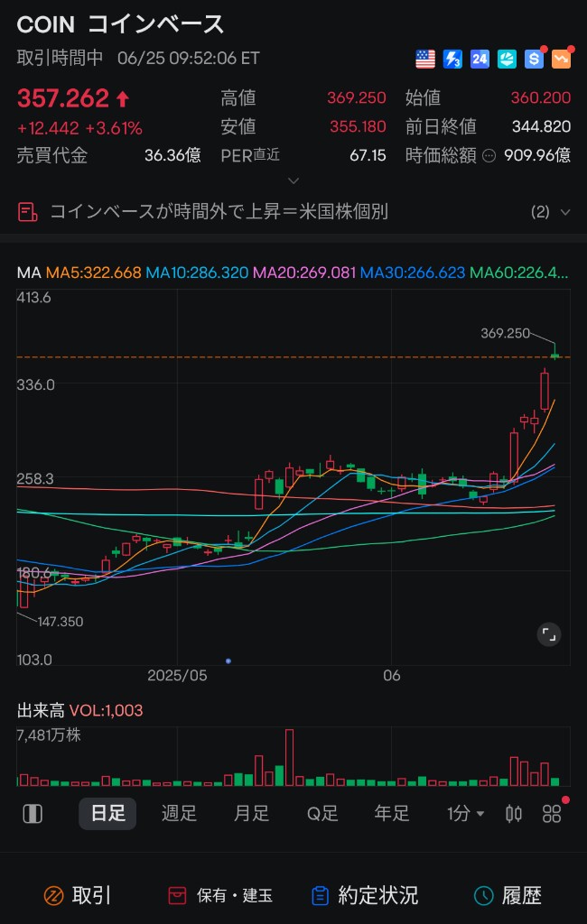Open news コインベースが時間外で上昇＝米国株個別
The image size is (587, 924).
[x=219, y=211]
